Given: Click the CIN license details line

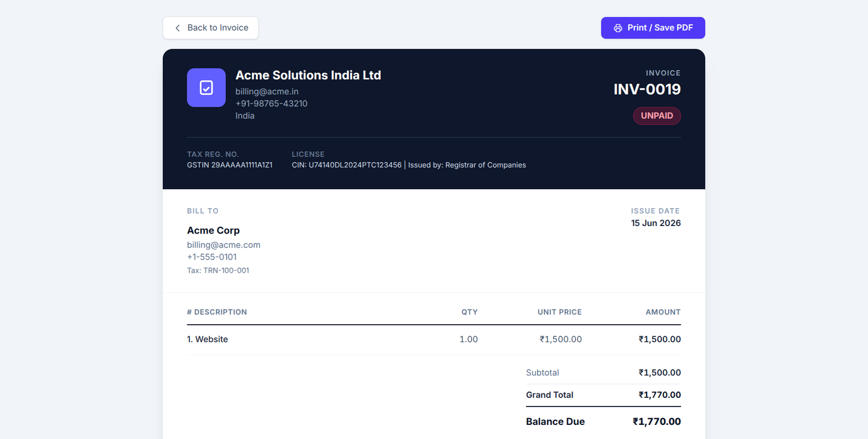Looking at the screenshot, I should 409,165.
